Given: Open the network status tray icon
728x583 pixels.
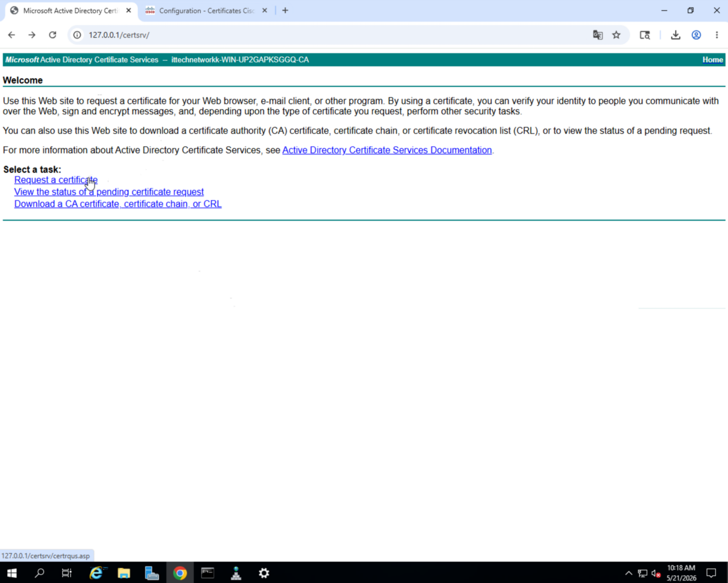Looking at the screenshot, I should click(643, 573).
